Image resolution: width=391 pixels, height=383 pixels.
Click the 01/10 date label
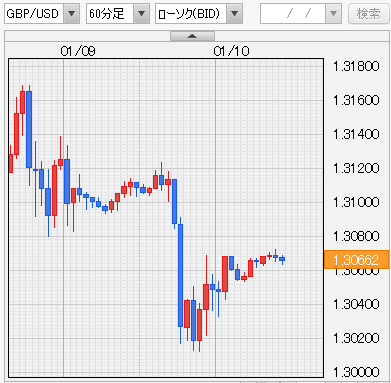[x=231, y=51]
